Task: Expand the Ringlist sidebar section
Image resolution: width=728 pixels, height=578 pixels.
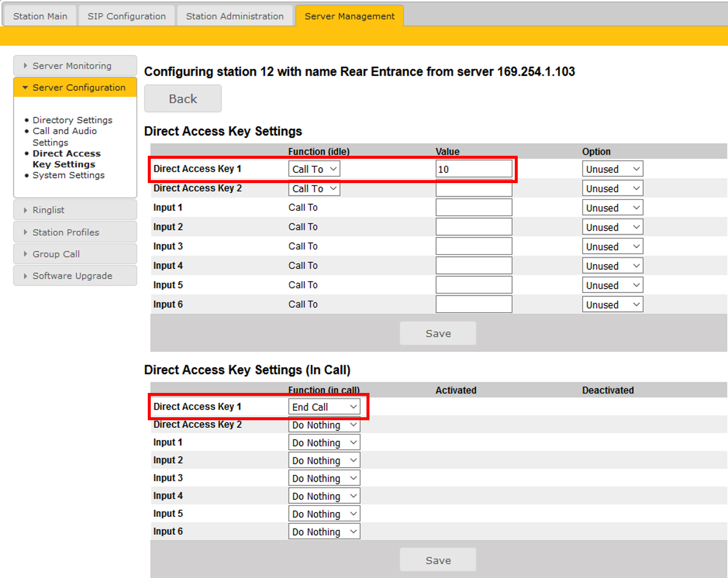Action: (x=49, y=210)
